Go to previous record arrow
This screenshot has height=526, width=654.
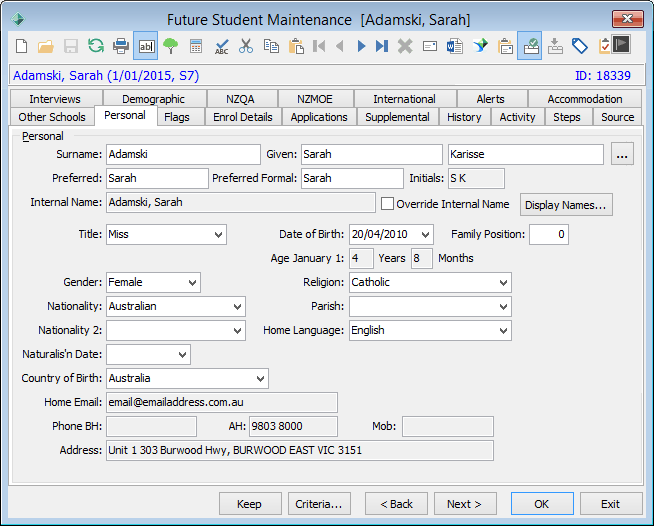point(340,46)
